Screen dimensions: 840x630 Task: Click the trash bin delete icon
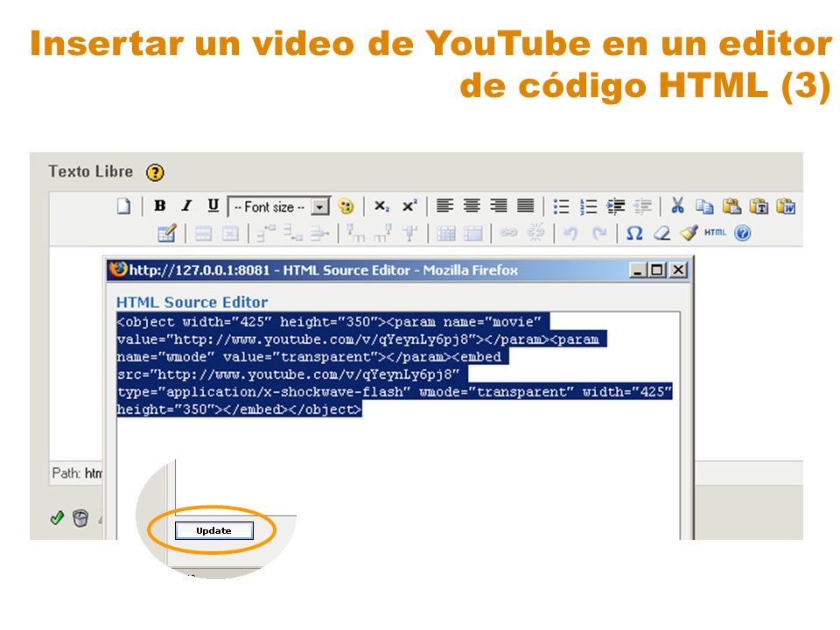click(80, 518)
